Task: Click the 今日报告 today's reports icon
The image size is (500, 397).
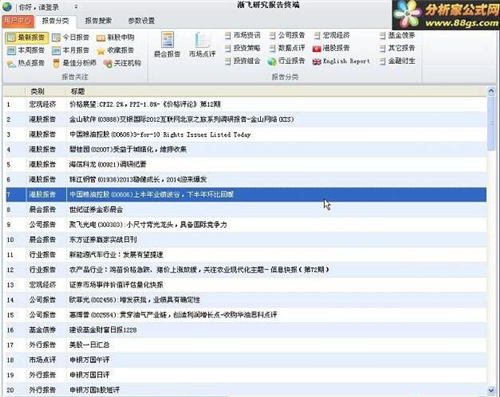Action: (x=70, y=37)
